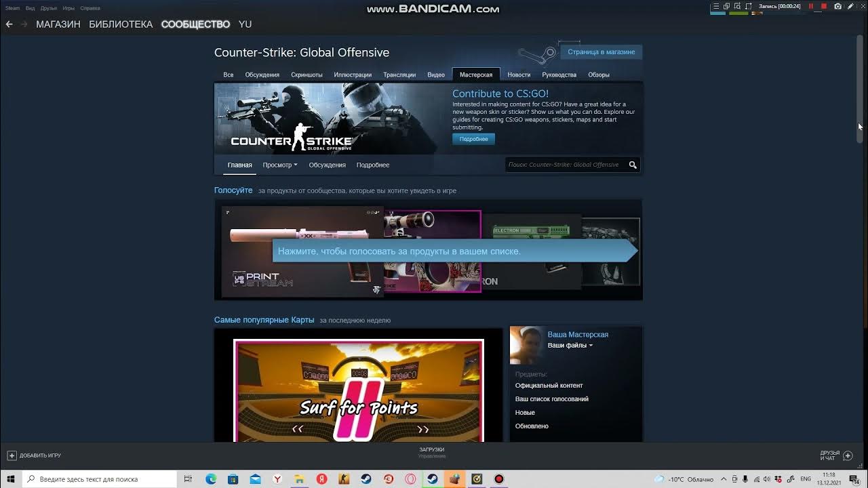Open the YU profile section
Viewport: 868px width, 488px height.
click(x=245, y=24)
